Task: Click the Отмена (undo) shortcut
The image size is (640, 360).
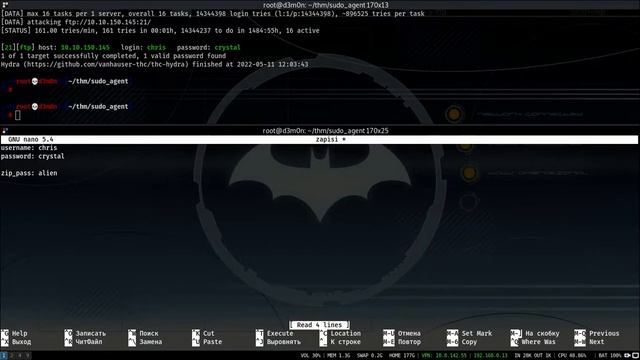Action: 402,333
